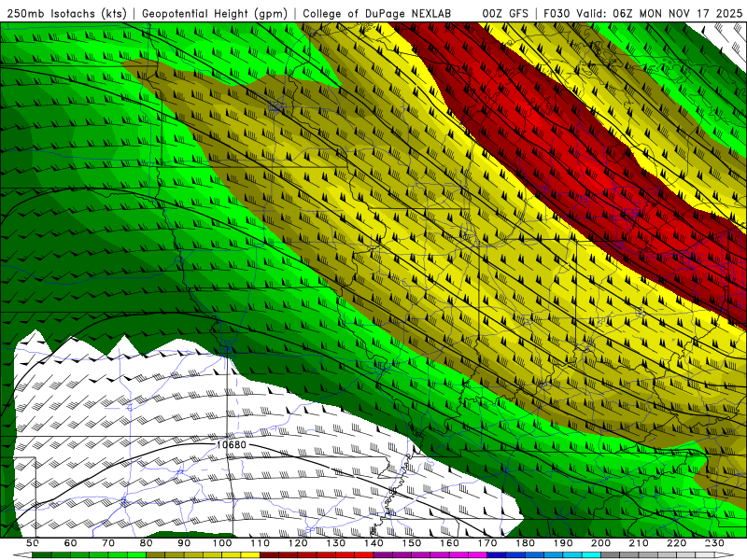Click the 70 knot legend label
The height and width of the screenshot is (560, 747).
coord(108,543)
